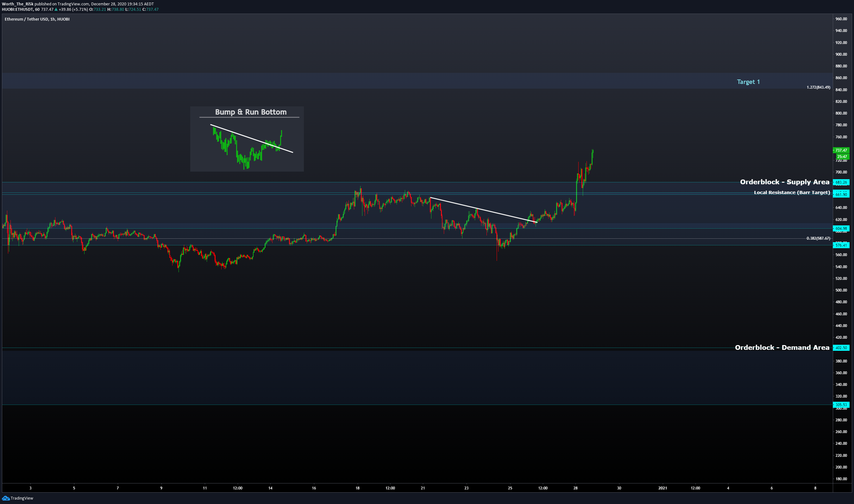Click the 25:47 countdown timer tag
Image resolution: width=854 pixels, height=504 pixels.
[842, 157]
